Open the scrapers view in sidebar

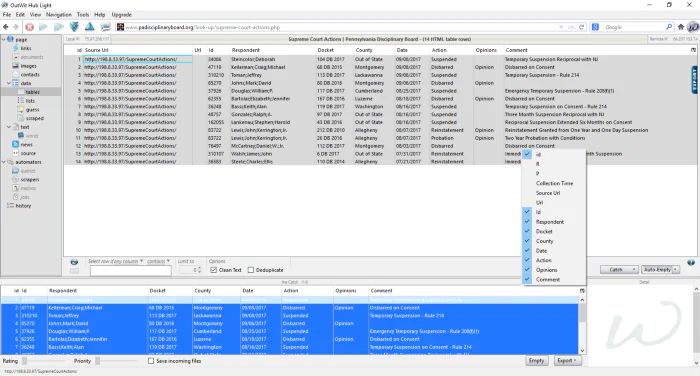tap(29, 180)
